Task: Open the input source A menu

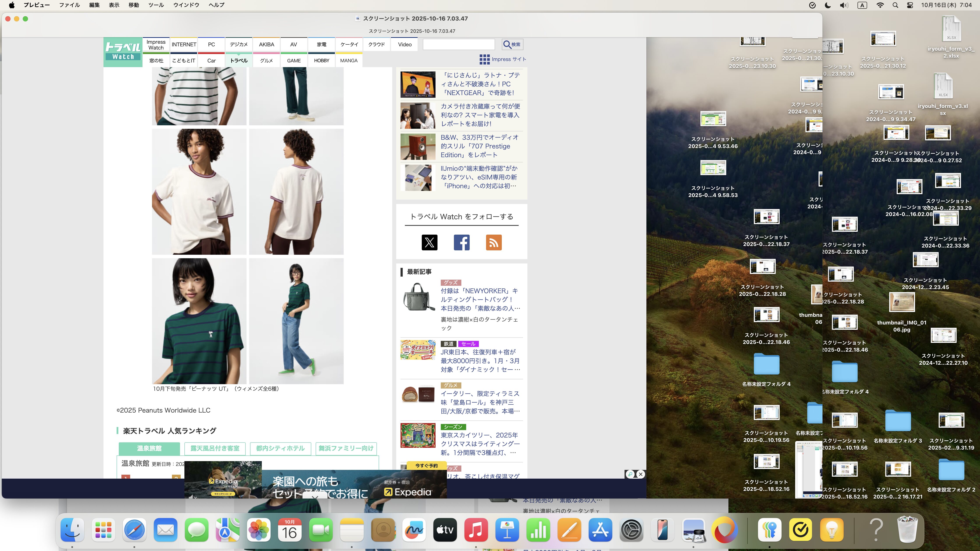Action: pyautogui.click(x=862, y=5)
